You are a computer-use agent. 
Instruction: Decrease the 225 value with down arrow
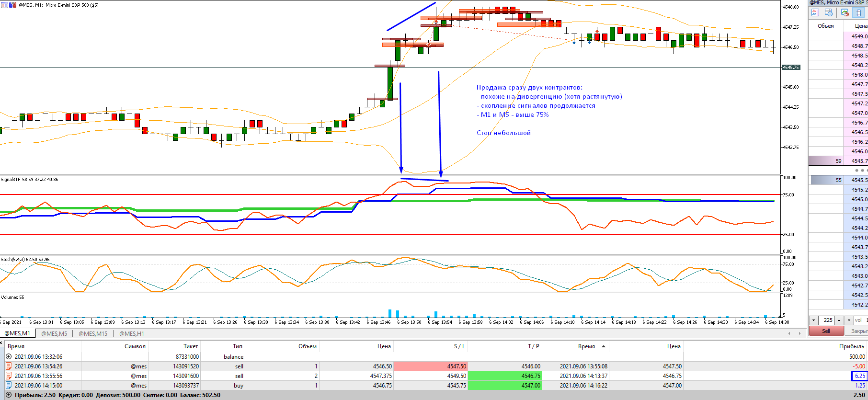coord(813,320)
